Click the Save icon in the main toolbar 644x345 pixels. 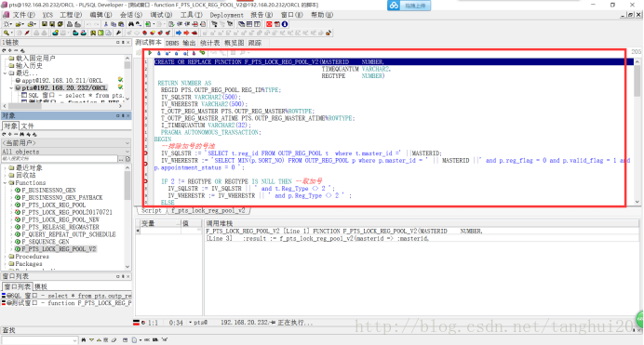[x=45, y=24]
